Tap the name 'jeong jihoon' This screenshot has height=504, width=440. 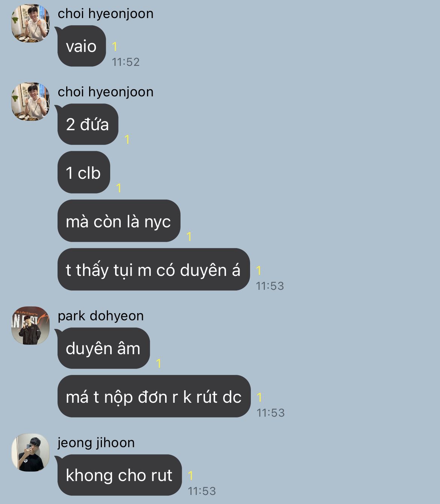coord(96,443)
